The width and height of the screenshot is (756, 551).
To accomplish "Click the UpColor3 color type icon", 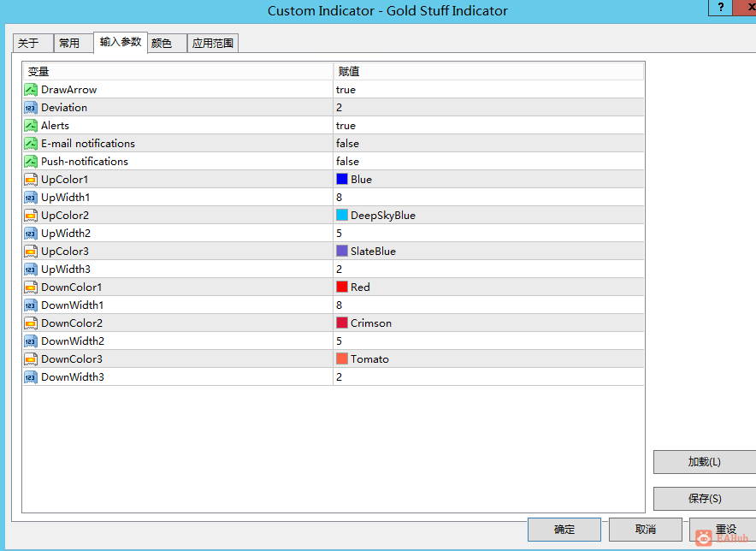I will click(x=31, y=251).
